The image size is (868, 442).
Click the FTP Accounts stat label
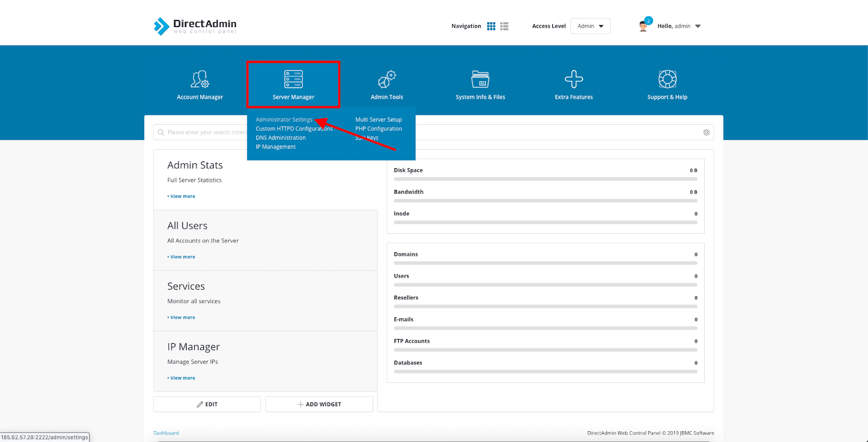pos(412,341)
